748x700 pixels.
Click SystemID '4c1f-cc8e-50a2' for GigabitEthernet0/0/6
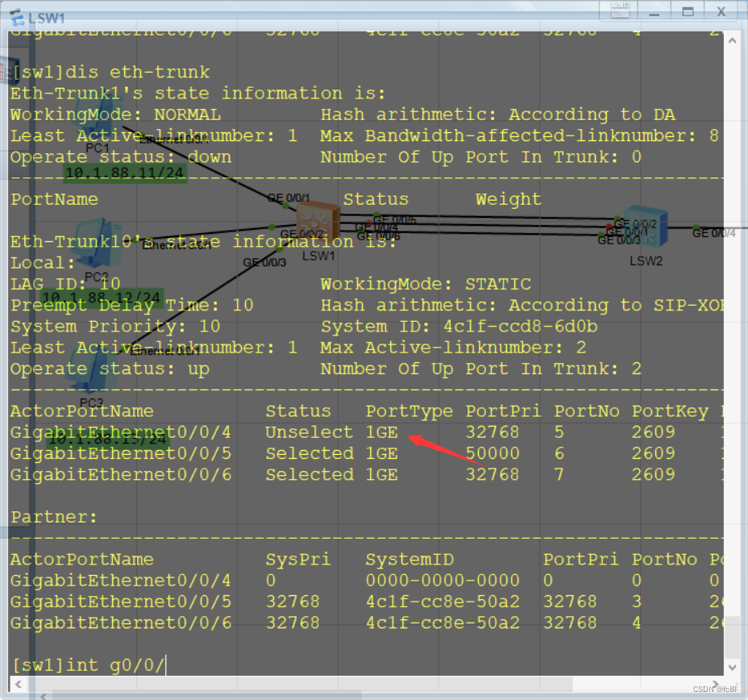pos(443,623)
